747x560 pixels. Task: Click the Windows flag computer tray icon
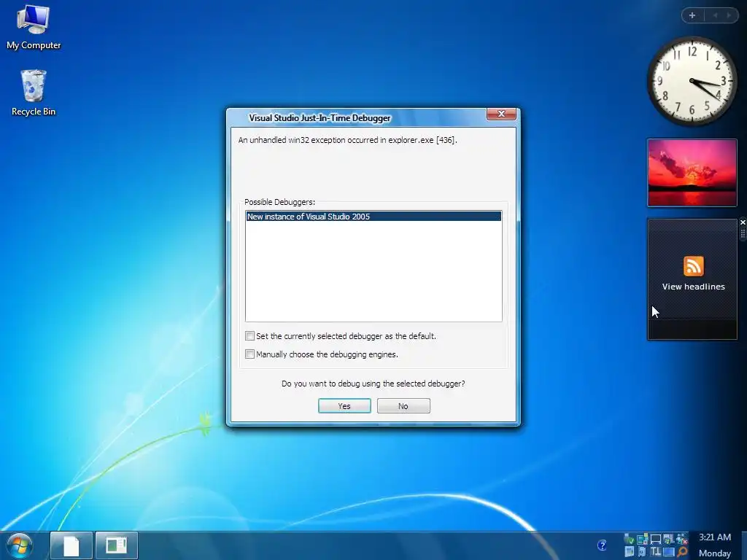point(669,539)
